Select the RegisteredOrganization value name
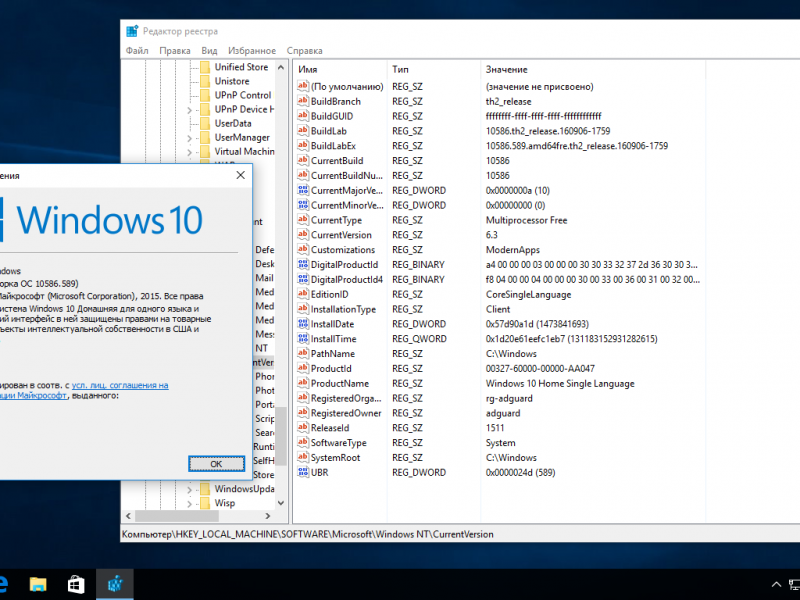Screen dimensions: 800x600 pos(346,398)
